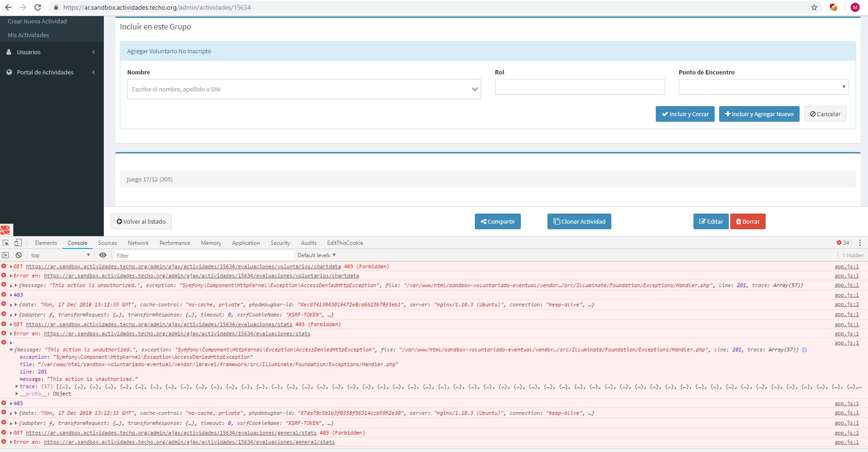This screenshot has width=868, height=452.
Task: Open Crear Nueva Actividad in sidebar
Action: point(37,21)
